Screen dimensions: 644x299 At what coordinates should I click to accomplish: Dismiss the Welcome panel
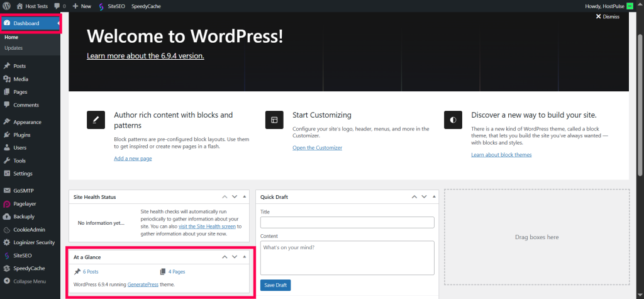[x=608, y=17]
